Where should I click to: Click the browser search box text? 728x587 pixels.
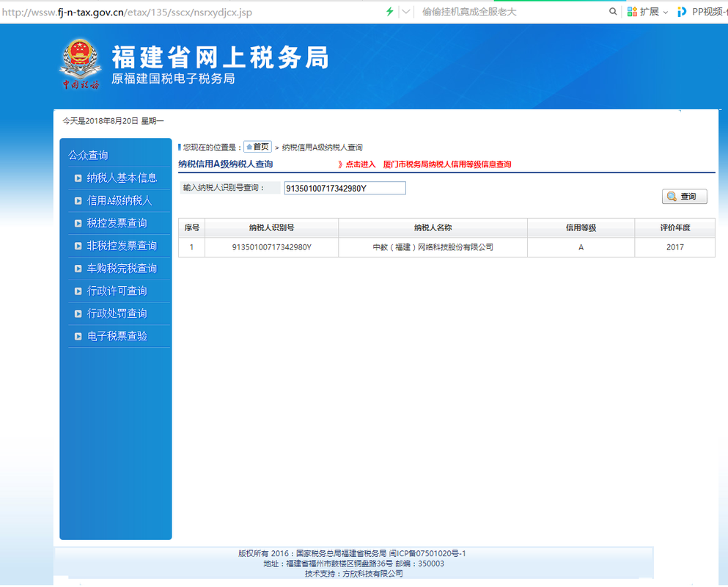click(469, 12)
